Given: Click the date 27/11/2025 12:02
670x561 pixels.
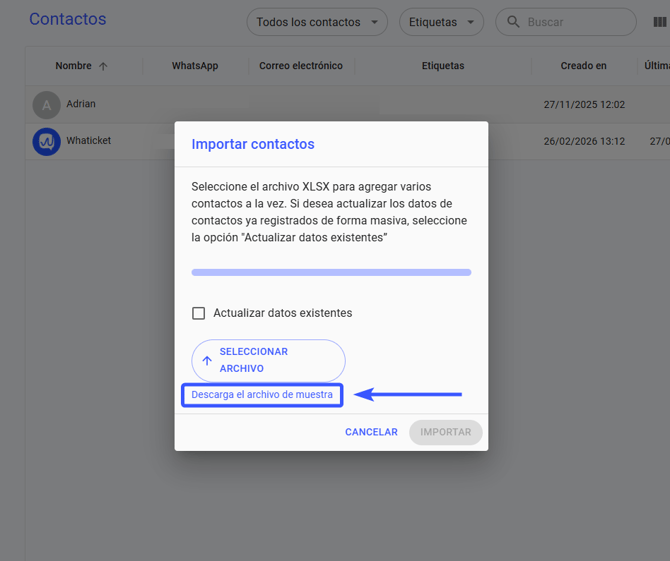Looking at the screenshot, I should 584,105.
